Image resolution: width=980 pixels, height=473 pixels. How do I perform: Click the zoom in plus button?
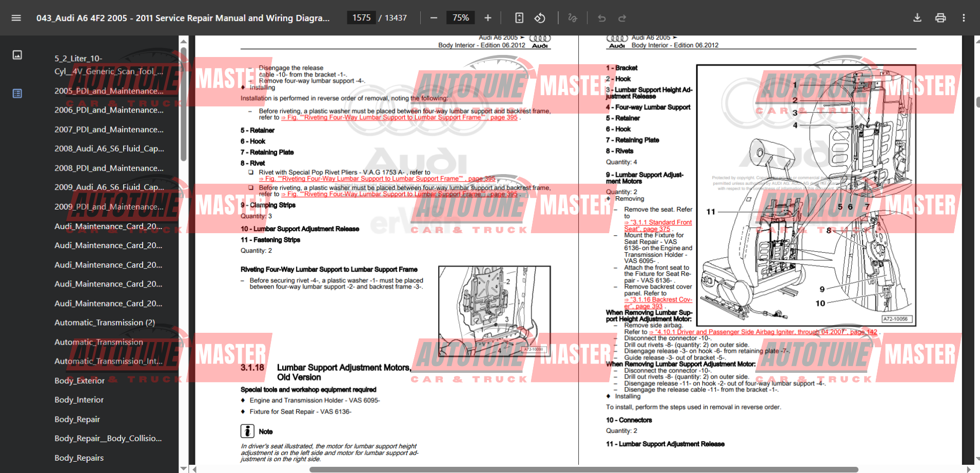point(487,18)
